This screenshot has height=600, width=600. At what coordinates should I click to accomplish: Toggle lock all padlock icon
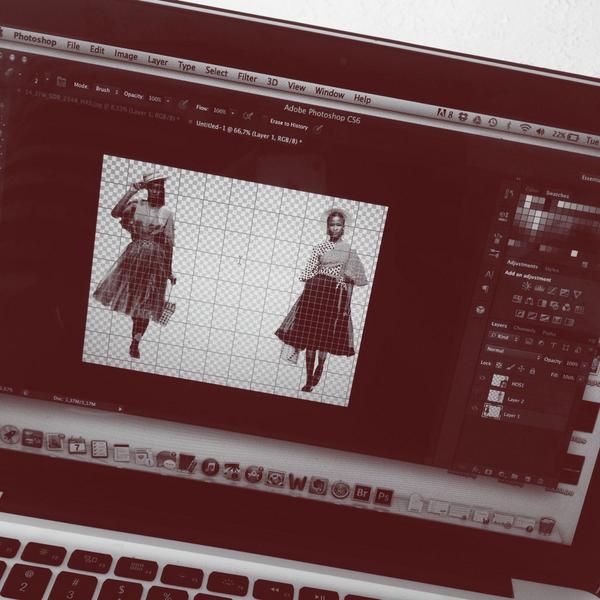coord(532,371)
